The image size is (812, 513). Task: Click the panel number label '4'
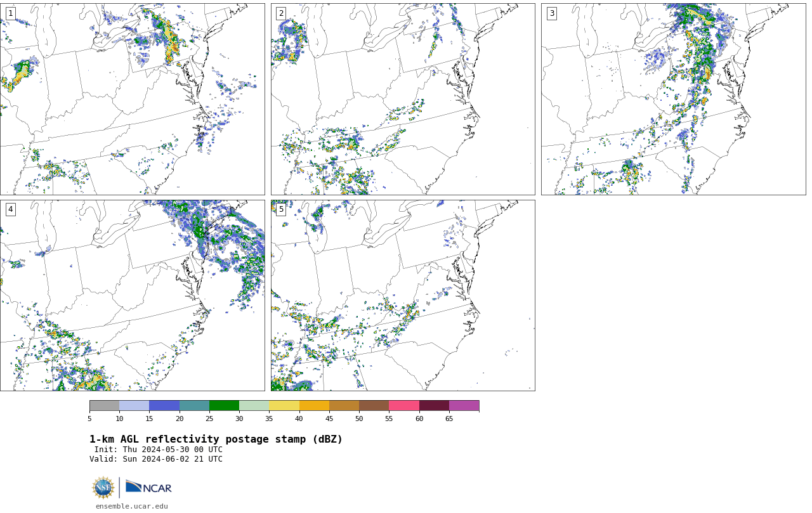point(11,209)
